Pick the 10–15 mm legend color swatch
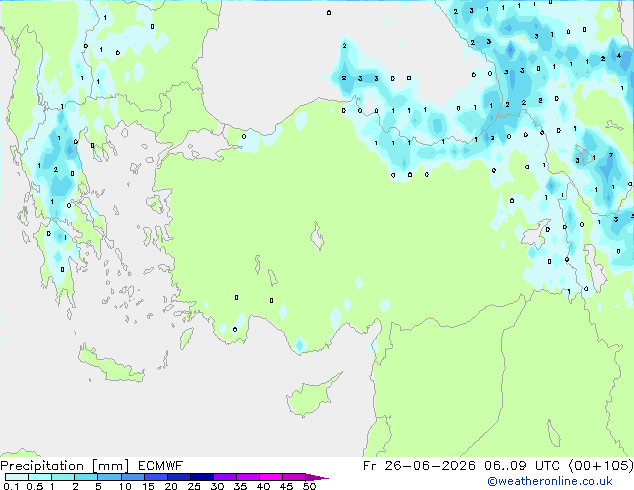This screenshot has width=634, height=490. pyautogui.click(x=132, y=477)
